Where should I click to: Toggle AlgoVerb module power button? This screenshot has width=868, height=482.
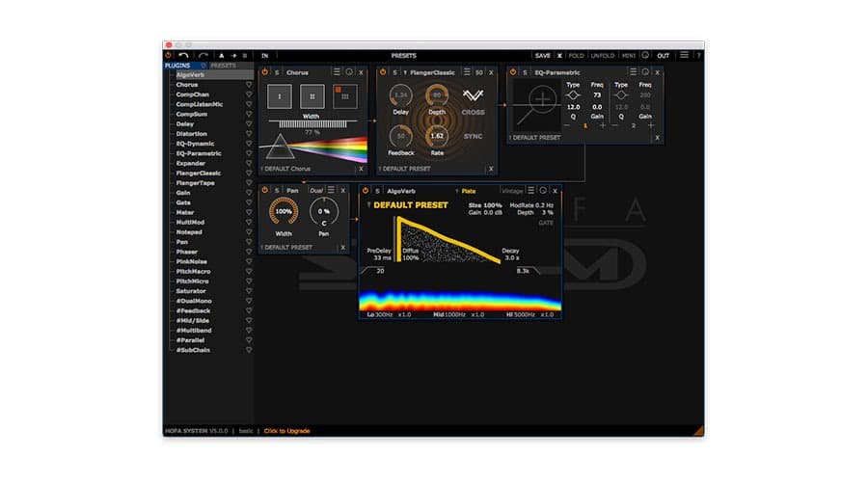pos(366,190)
